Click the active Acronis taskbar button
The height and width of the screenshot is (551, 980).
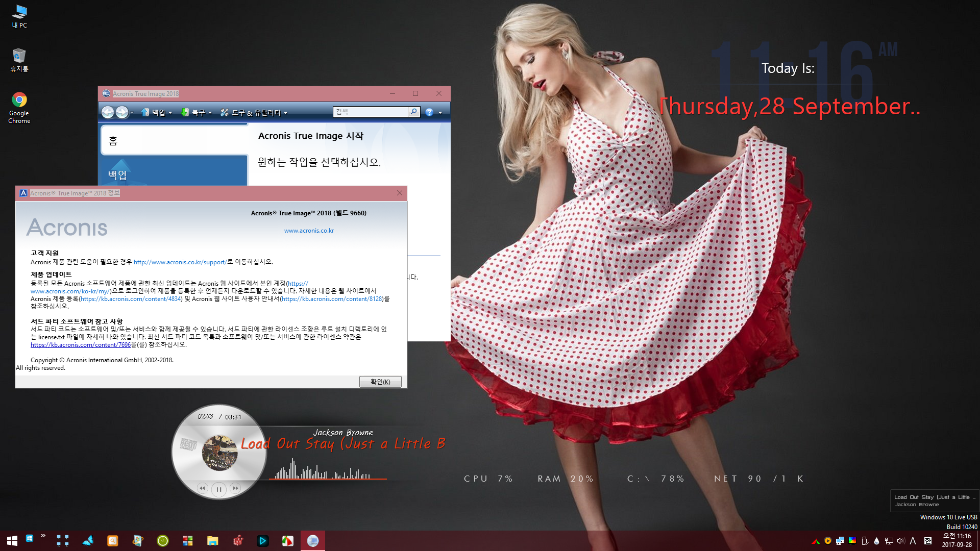click(x=313, y=541)
